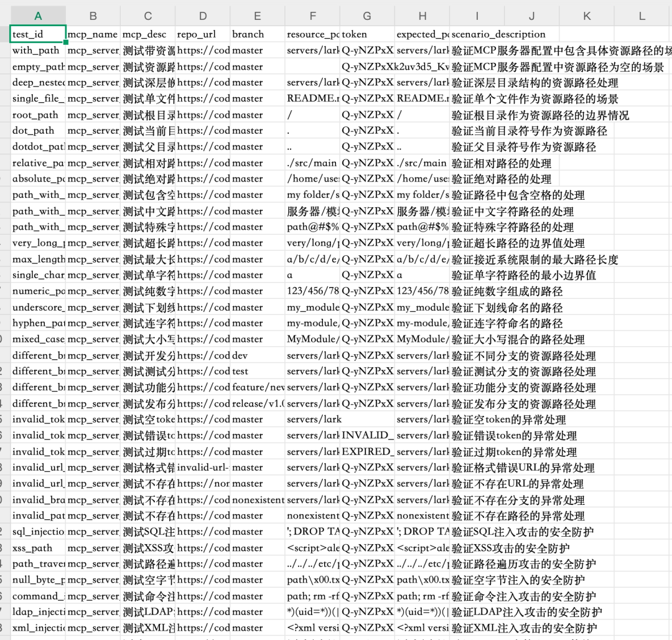
Task: Select column J header
Action: click(x=532, y=16)
